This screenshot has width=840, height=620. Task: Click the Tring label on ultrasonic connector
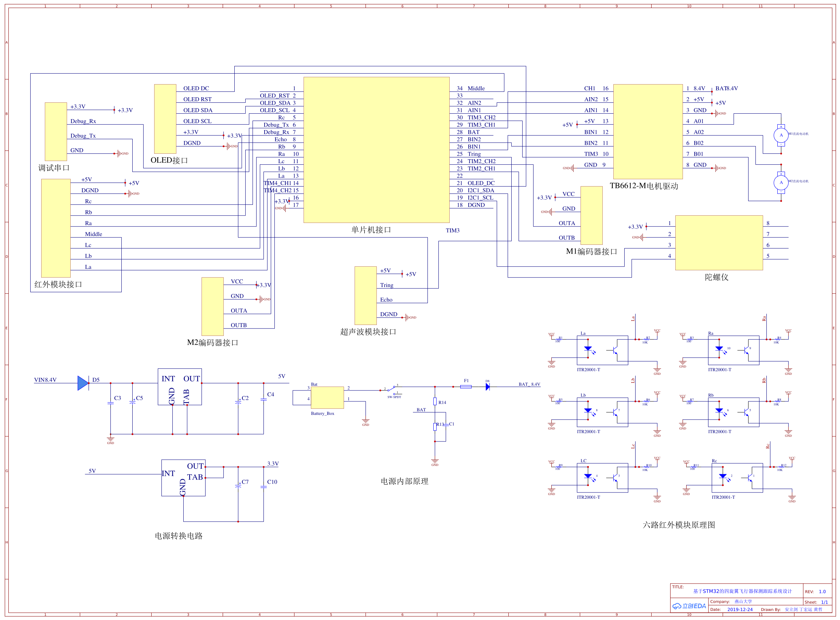pos(386,285)
